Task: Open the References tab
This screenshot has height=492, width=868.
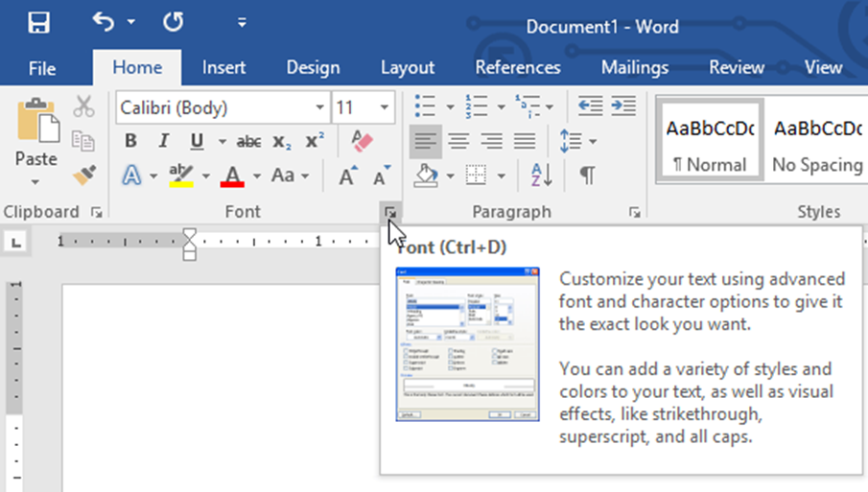Action: pos(518,67)
